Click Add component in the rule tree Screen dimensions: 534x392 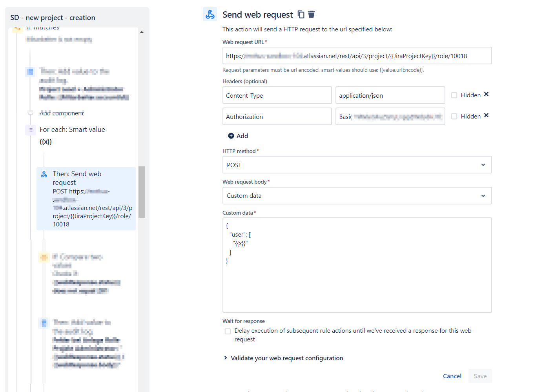tap(62, 113)
